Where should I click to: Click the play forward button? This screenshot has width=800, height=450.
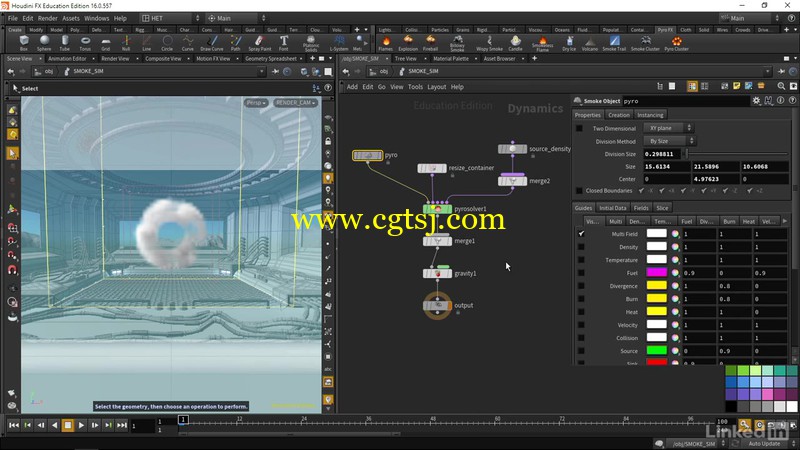pyautogui.click(x=81, y=425)
